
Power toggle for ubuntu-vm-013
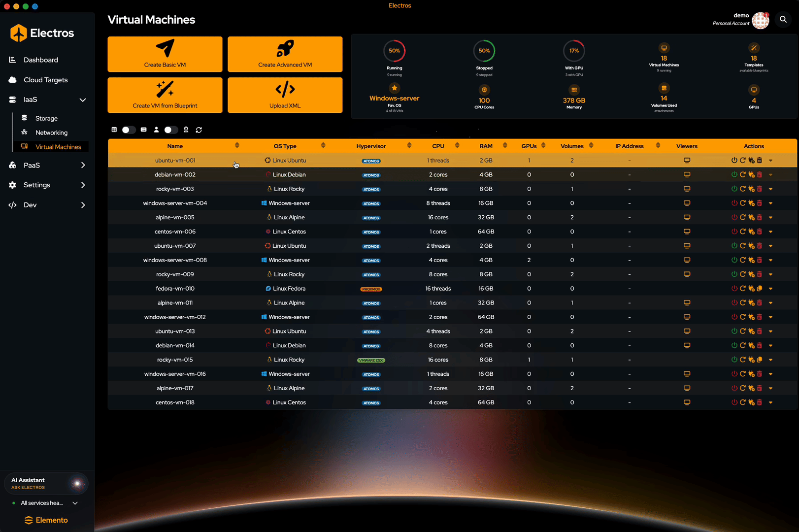click(734, 332)
